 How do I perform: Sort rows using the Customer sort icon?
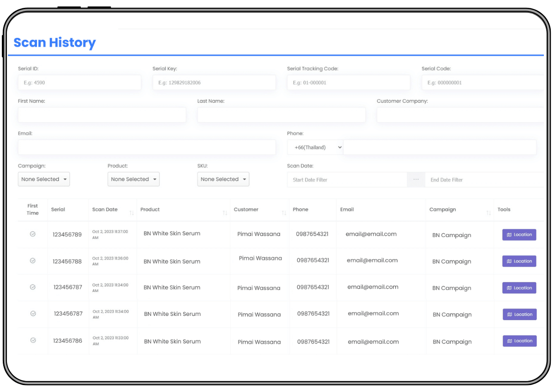[x=284, y=213]
